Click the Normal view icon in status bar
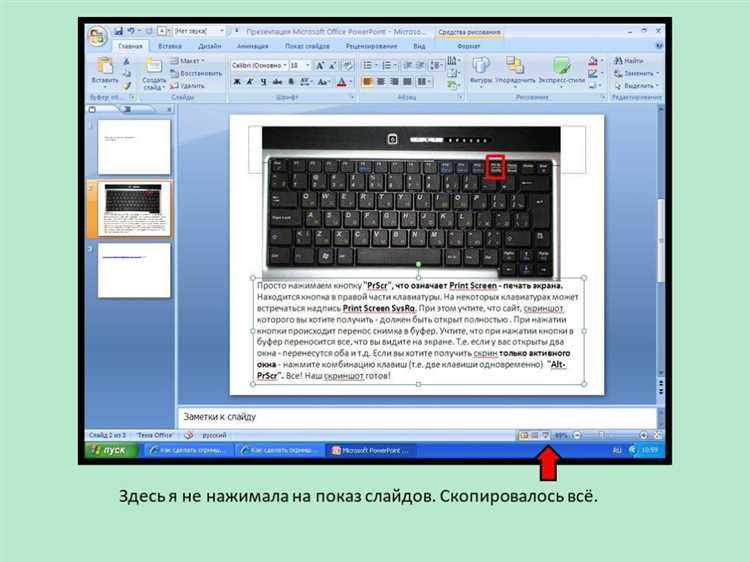 click(x=524, y=435)
